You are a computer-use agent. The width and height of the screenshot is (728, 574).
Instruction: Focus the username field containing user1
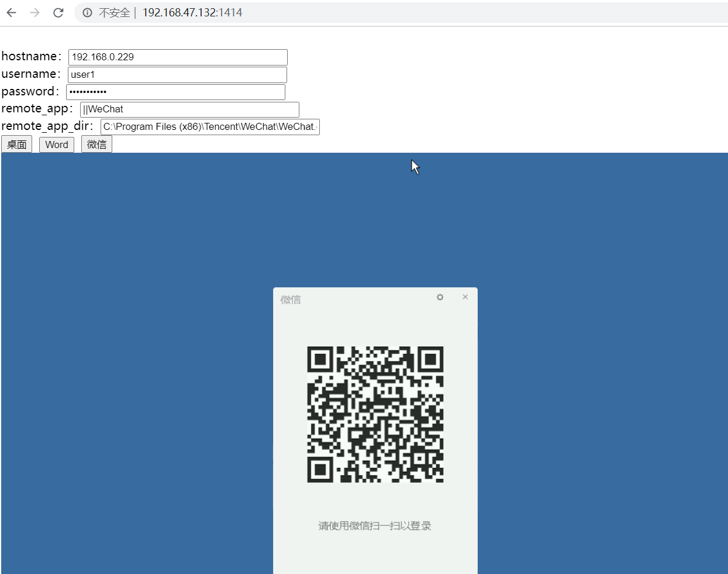click(x=177, y=75)
